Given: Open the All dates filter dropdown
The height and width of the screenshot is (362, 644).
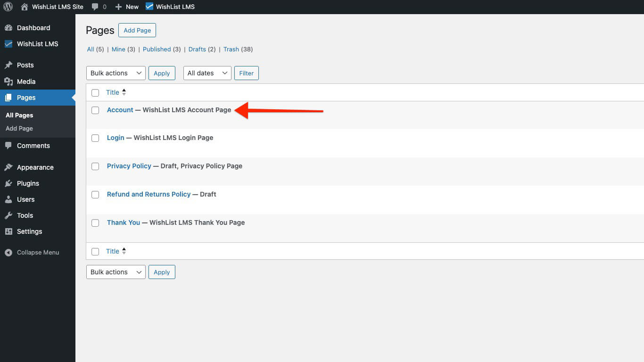Looking at the screenshot, I should [x=207, y=73].
